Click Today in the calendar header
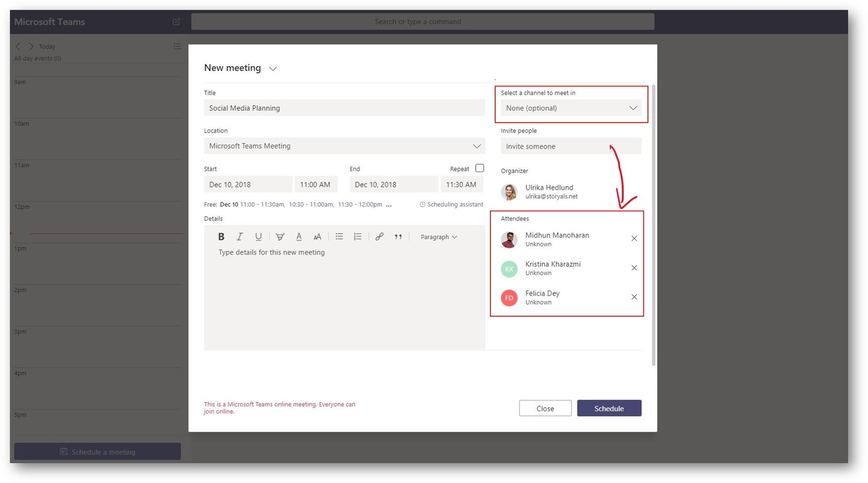 pos(47,46)
